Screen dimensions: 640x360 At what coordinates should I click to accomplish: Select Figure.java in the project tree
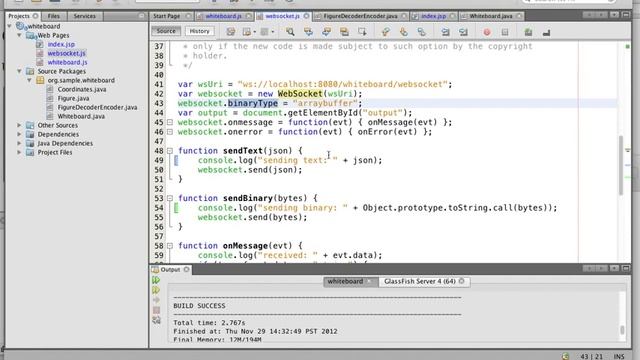click(x=73, y=98)
